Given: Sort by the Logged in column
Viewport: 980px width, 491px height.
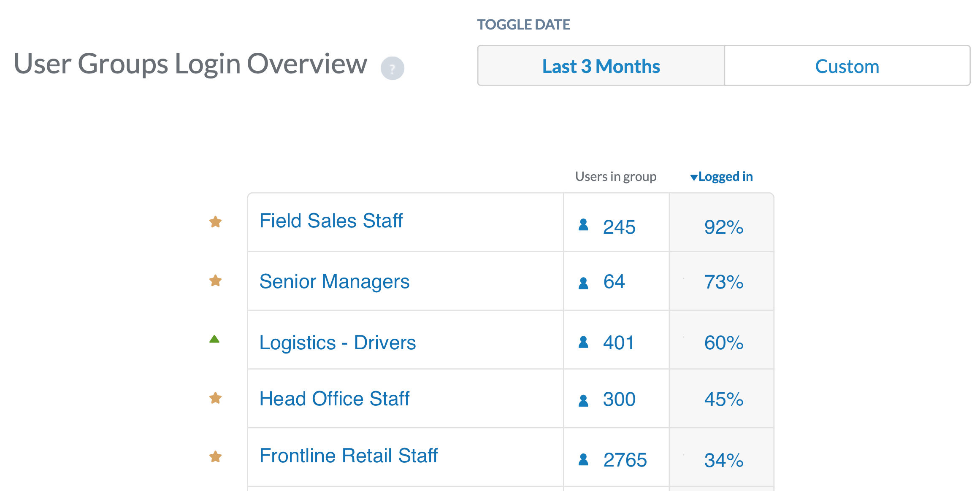Looking at the screenshot, I should [721, 177].
